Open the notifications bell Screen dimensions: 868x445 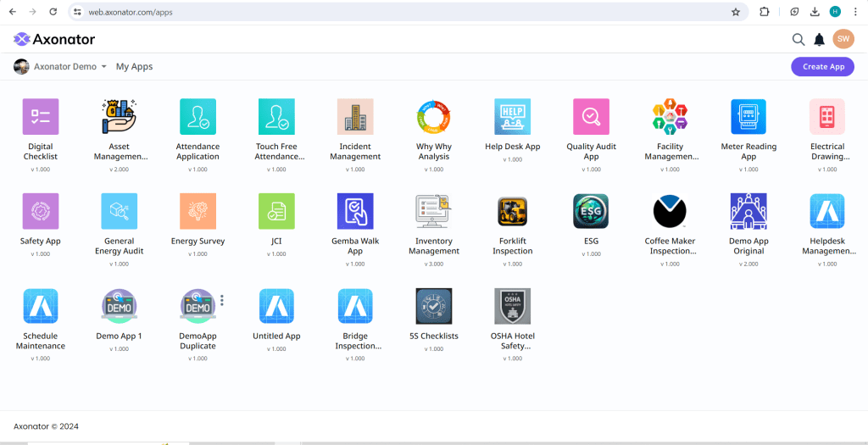pos(819,39)
